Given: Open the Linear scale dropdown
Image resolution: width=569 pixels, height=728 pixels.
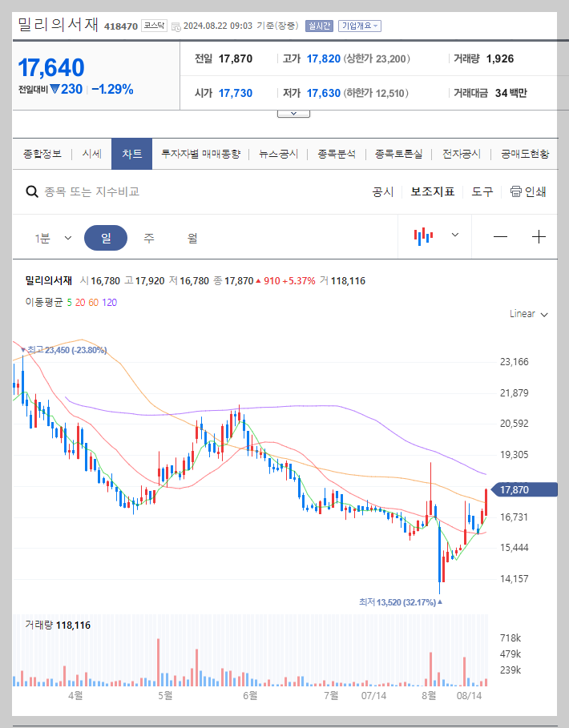Looking at the screenshot, I should pyautogui.click(x=526, y=314).
